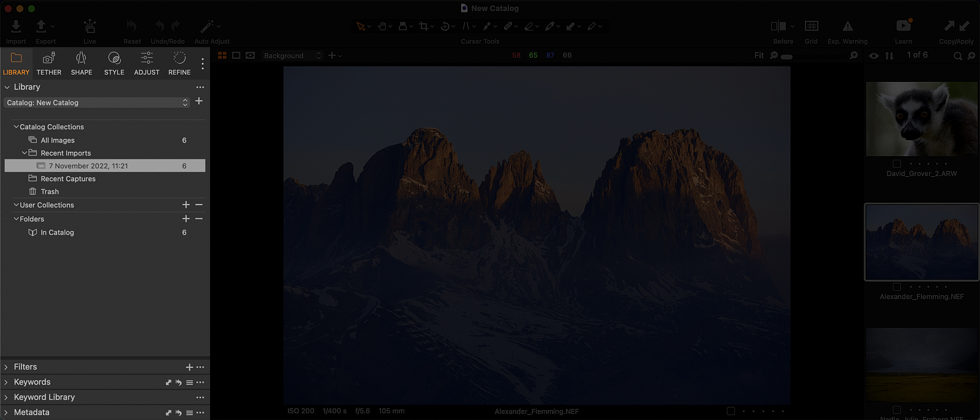Start Live View from the toolbar
980x420 pixels.
89,26
